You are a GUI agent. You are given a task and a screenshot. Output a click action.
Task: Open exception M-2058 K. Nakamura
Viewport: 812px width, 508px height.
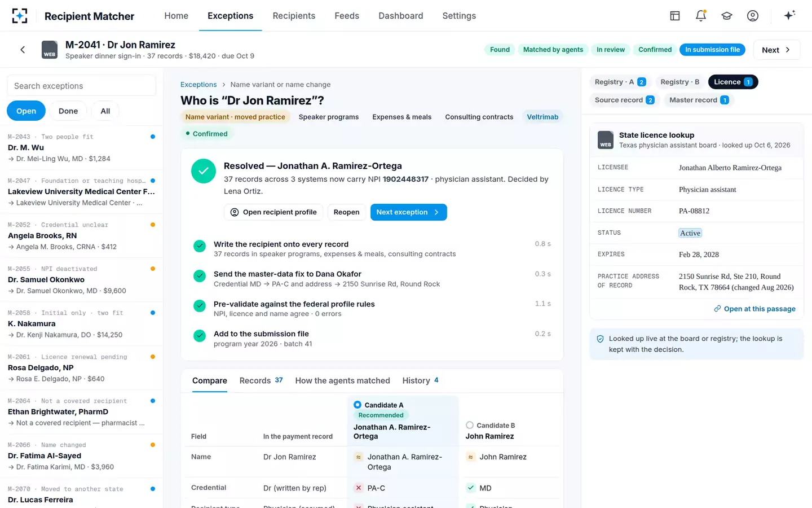click(x=81, y=323)
